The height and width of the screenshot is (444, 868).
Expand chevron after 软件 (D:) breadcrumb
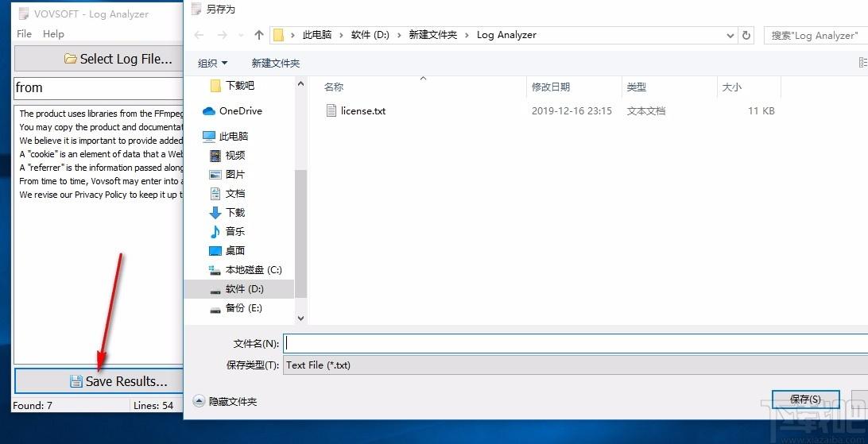399,36
